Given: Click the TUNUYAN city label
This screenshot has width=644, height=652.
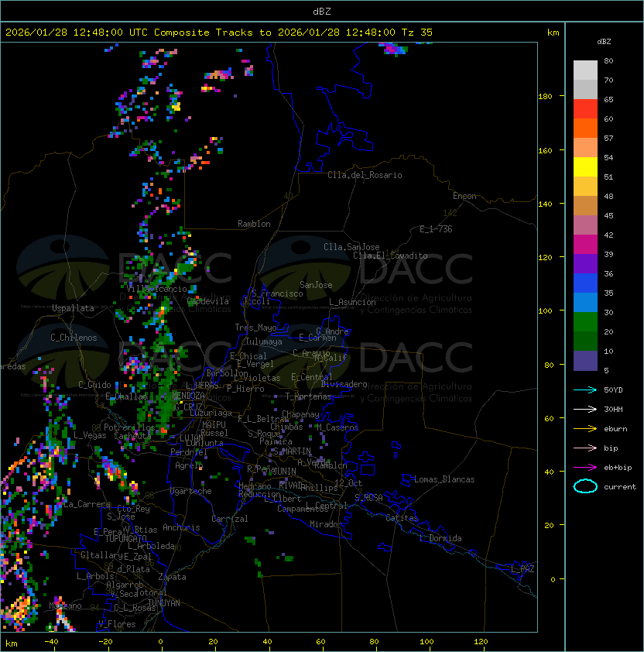Looking at the screenshot, I should [164, 603].
